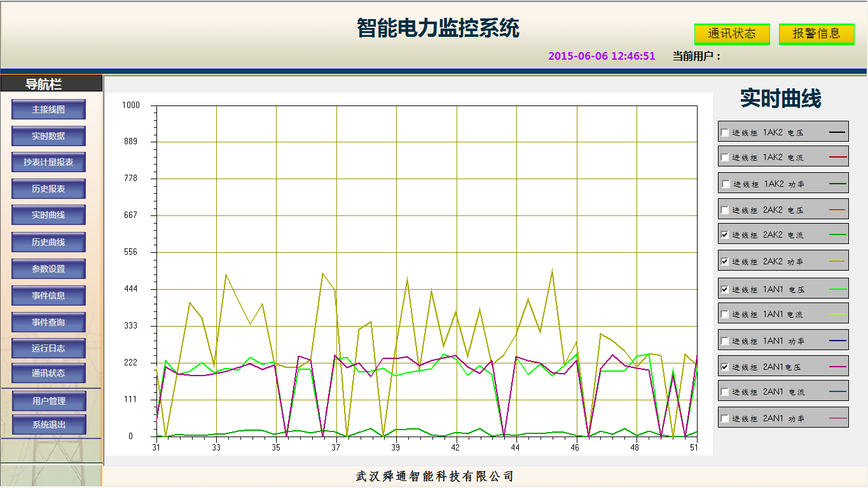Uncheck 进线柜 1AN1 电压 curve
The image size is (868, 488).
click(x=724, y=289)
